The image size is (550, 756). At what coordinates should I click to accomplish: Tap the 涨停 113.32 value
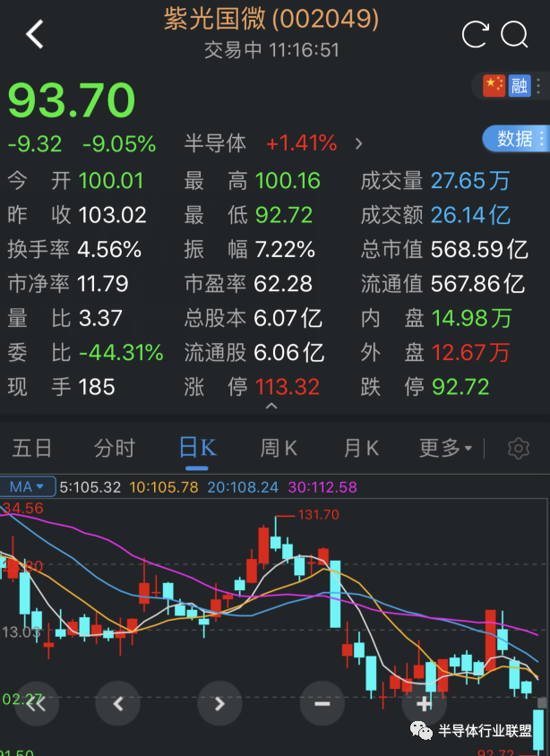pyautogui.click(x=288, y=387)
